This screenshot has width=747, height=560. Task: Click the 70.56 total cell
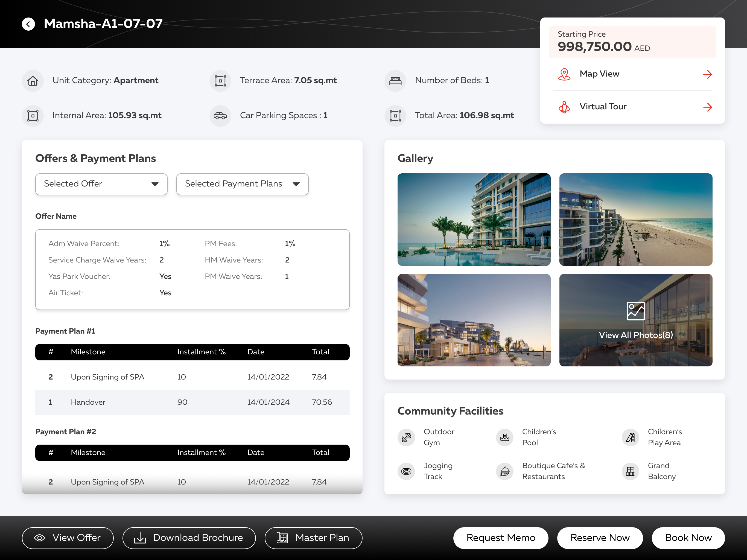(322, 402)
